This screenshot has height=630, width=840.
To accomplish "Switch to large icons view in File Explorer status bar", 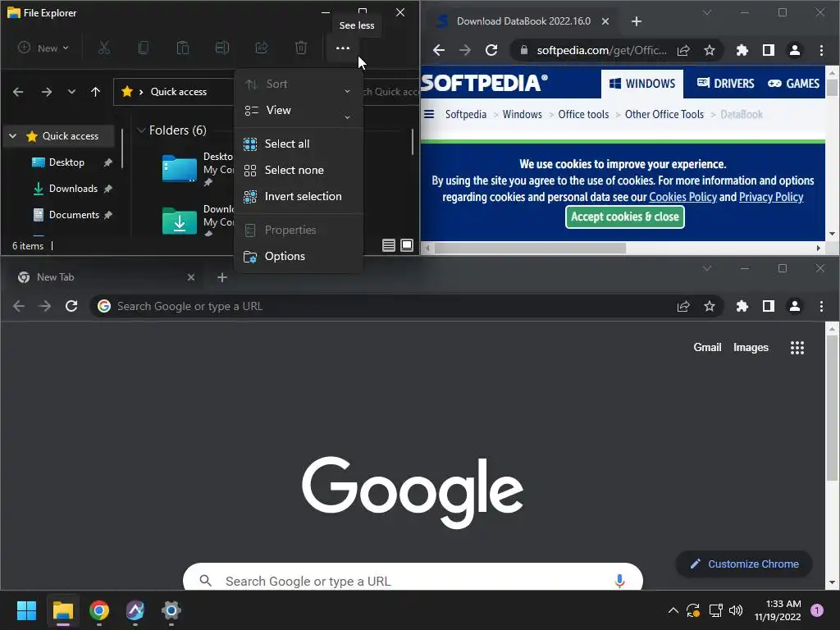I will click(407, 245).
